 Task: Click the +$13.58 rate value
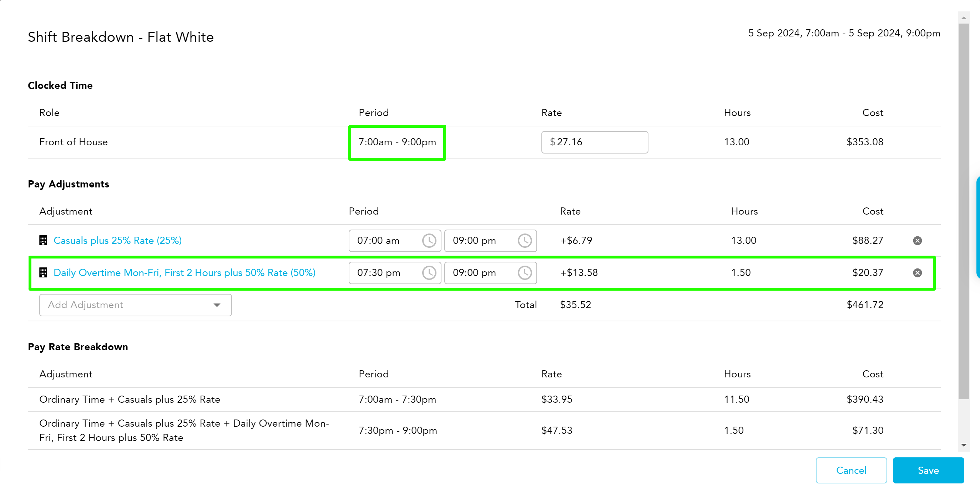pos(579,272)
